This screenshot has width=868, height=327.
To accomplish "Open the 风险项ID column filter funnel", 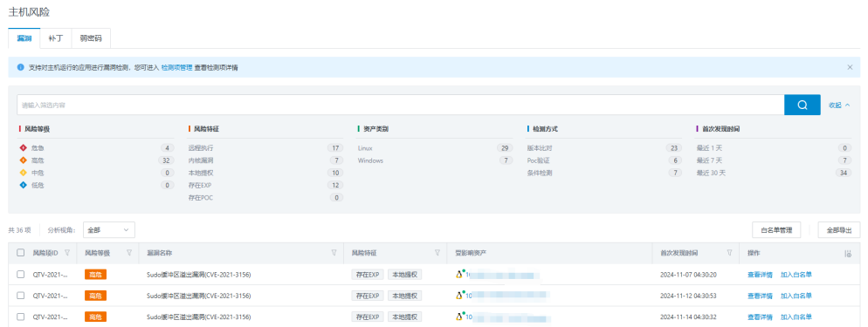I will tap(67, 252).
